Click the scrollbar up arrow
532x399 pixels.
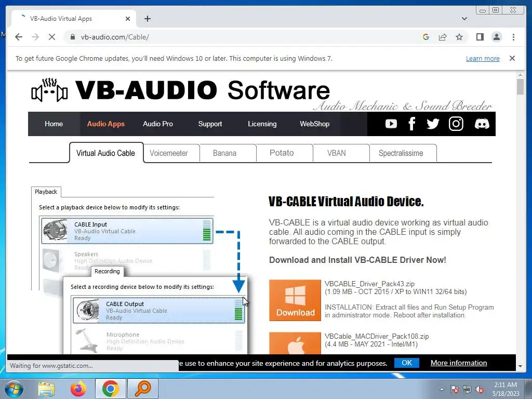[521, 75]
